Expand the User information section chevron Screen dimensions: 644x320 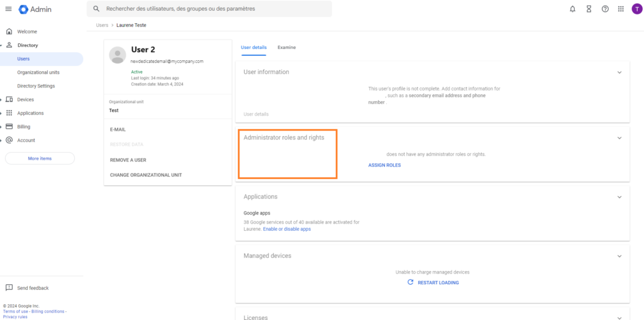(x=619, y=72)
